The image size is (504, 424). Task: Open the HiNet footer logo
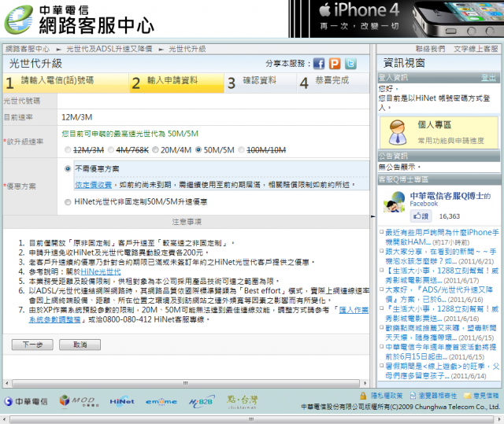pos(122,401)
